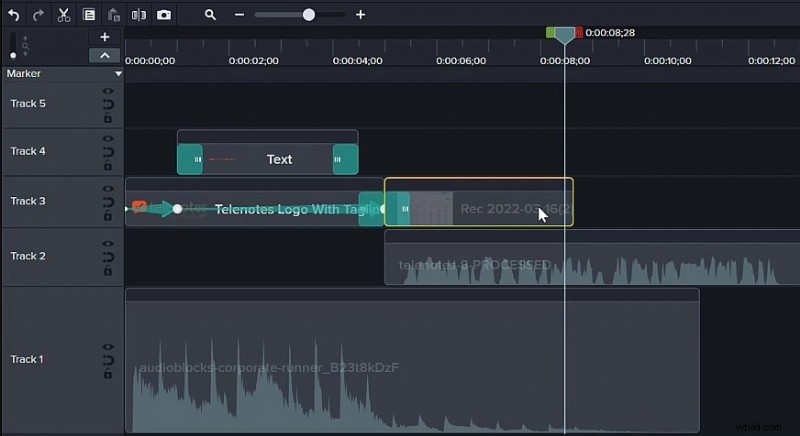Redo the last undone action
The image size is (800, 436).
(x=38, y=15)
